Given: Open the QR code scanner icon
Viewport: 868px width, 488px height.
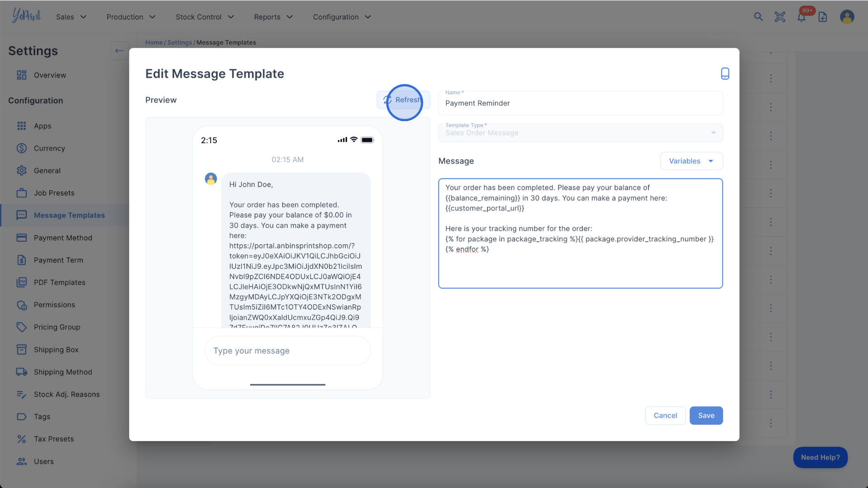Looking at the screenshot, I should click(780, 17).
